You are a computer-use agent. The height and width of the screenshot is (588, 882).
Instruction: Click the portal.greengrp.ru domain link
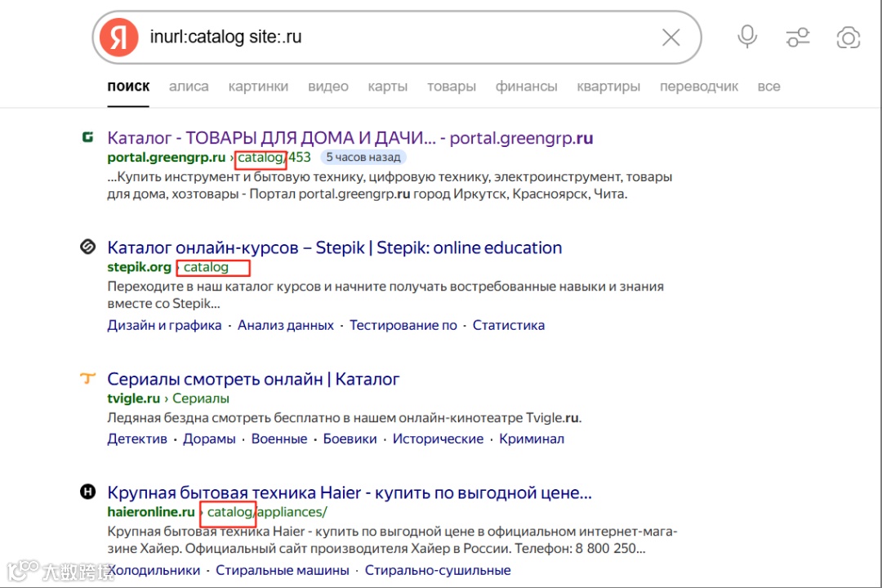pyautogui.click(x=166, y=158)
